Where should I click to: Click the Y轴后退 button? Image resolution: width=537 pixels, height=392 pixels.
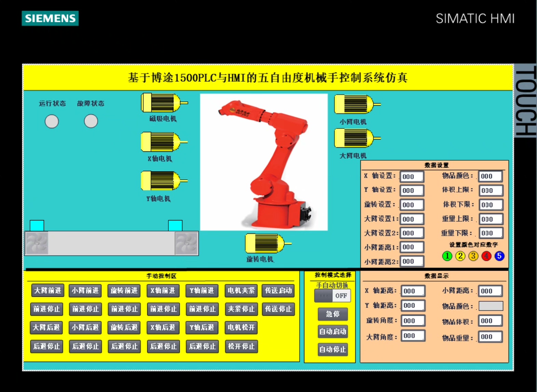coord(202,327)
